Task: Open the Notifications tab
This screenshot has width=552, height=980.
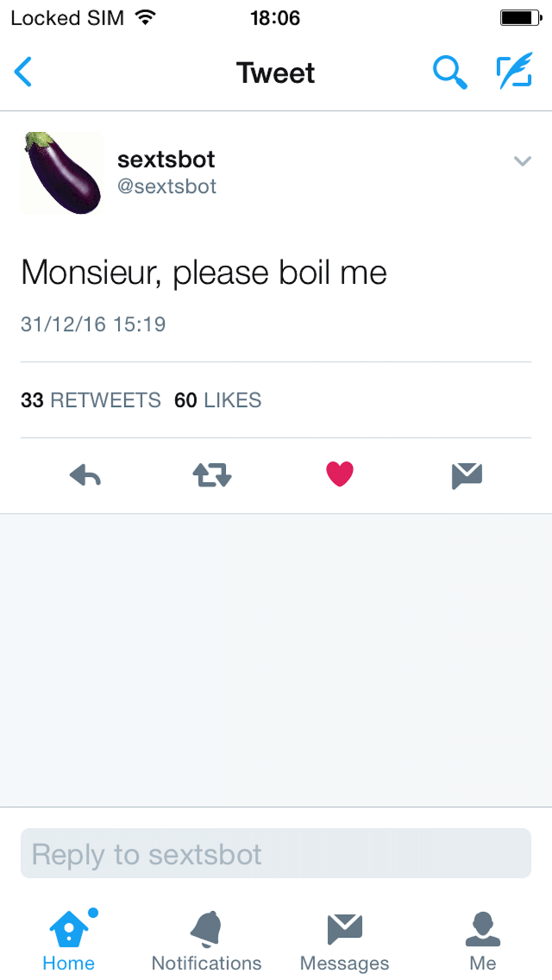Action: 207,940
